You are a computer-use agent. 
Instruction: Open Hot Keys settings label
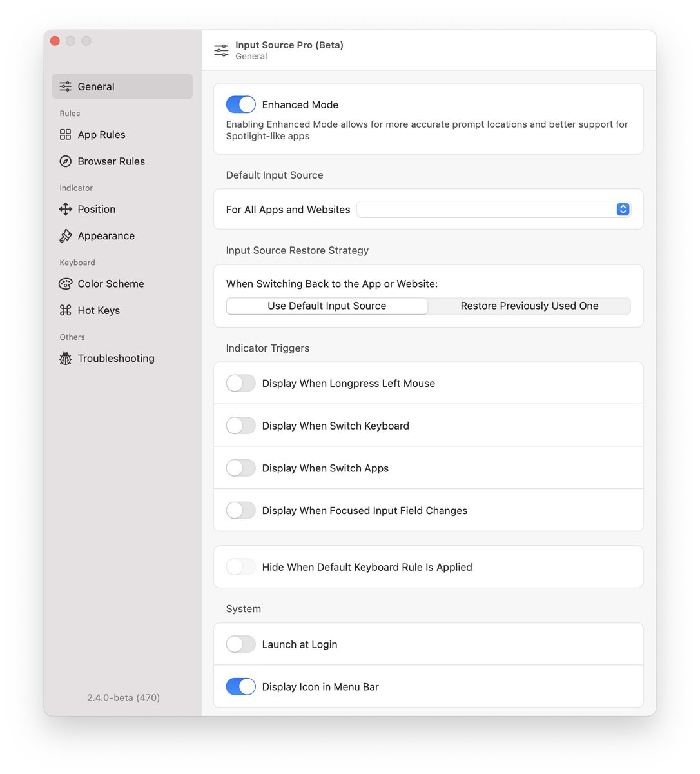point(99,310)
